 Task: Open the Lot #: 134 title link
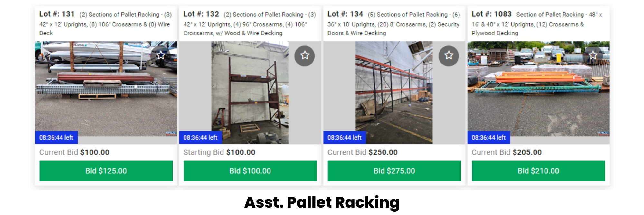pyautogui.click(x=345, y=14)
